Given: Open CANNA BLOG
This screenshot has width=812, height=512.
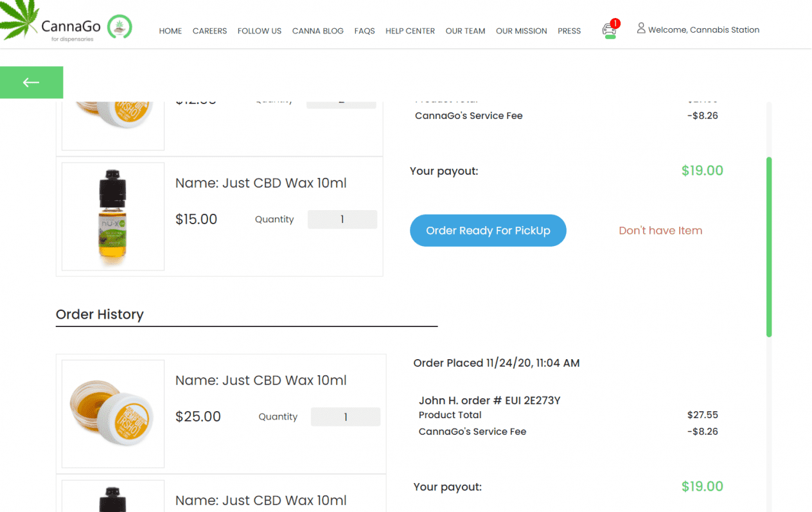Looking at the screenshot, I should pyautogui.click(x=318, y=31).
